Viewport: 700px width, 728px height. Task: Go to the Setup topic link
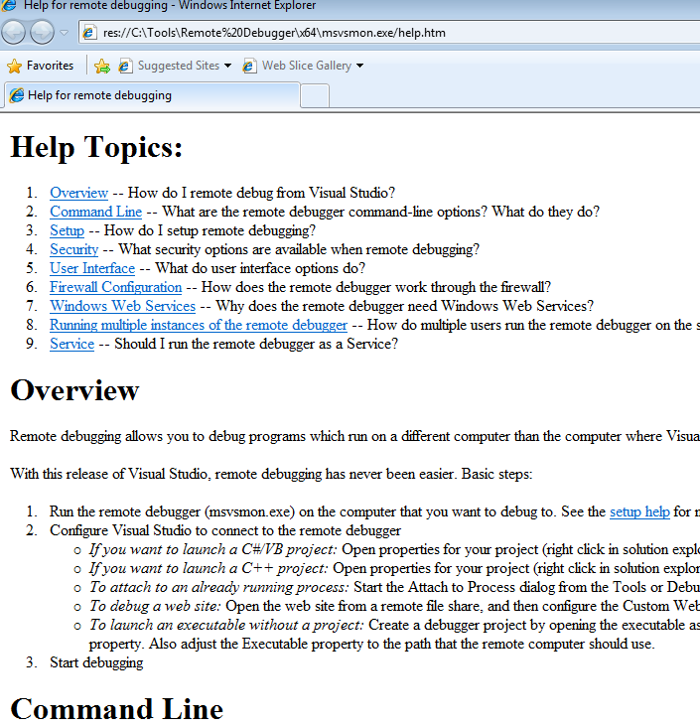67,230
